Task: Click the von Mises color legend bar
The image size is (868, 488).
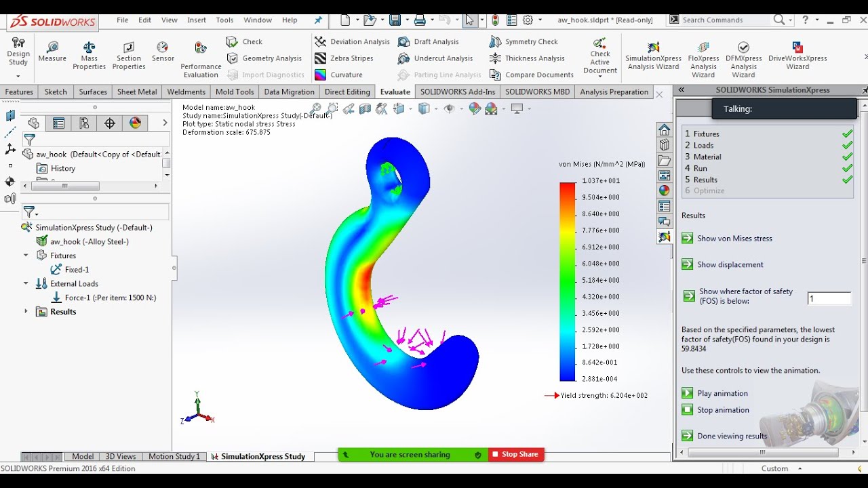Action: click(x=568, y=281)
